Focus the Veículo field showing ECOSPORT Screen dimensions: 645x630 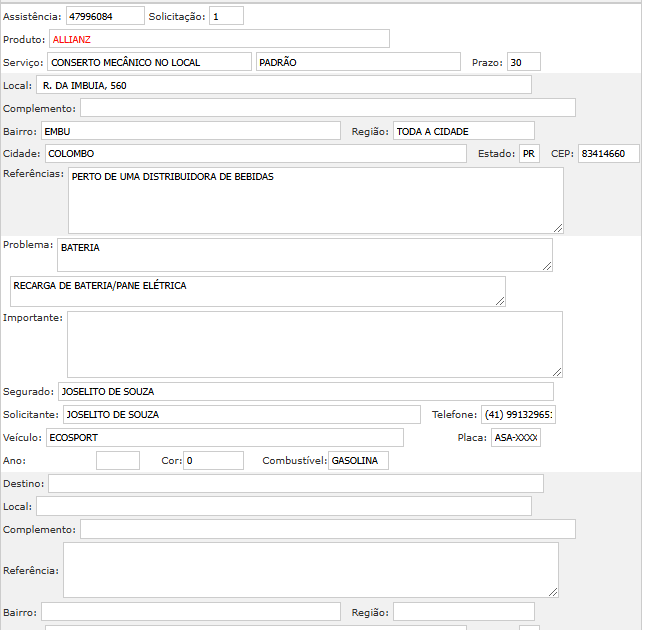point(224,437)
